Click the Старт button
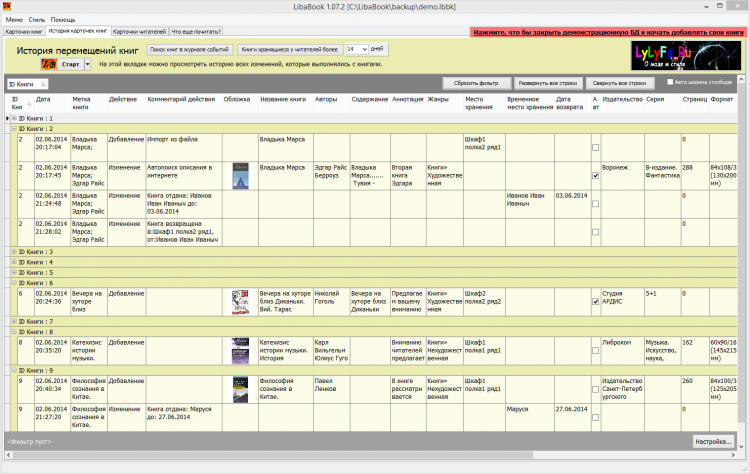750x474 pixels. (71, 64)
